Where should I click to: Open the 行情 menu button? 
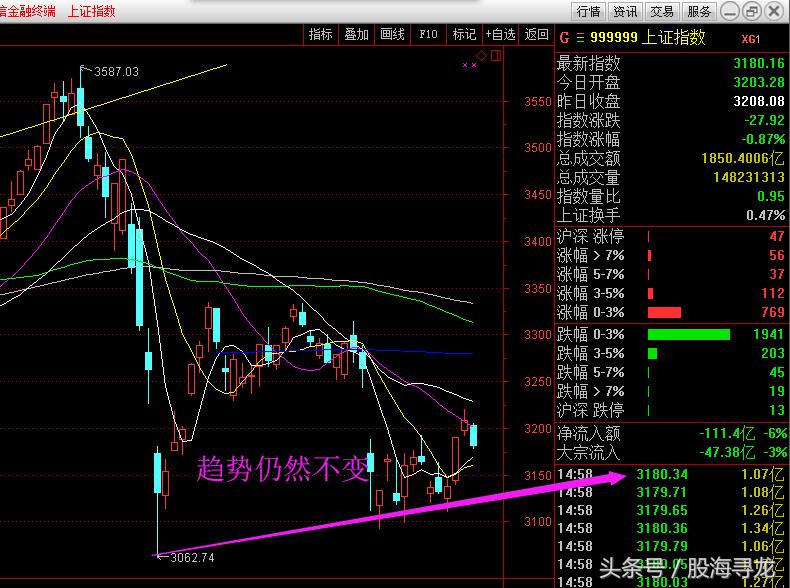click(588, 11)
